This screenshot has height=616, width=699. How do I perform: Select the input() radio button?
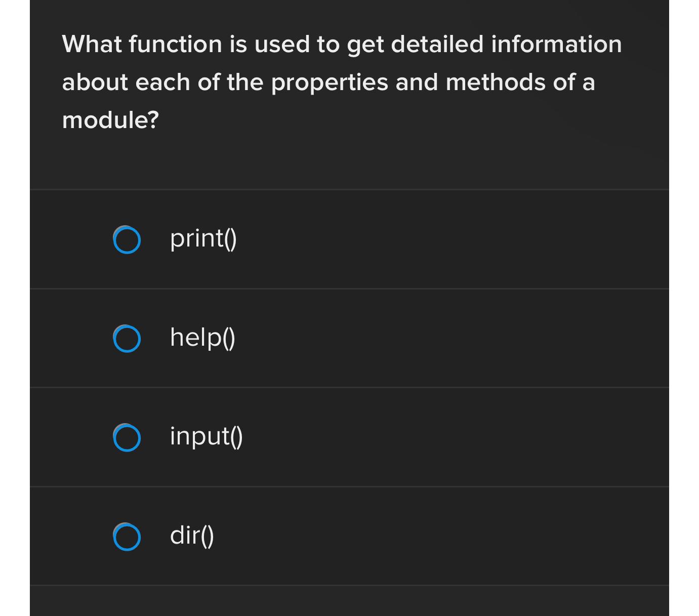pos(128,437)
